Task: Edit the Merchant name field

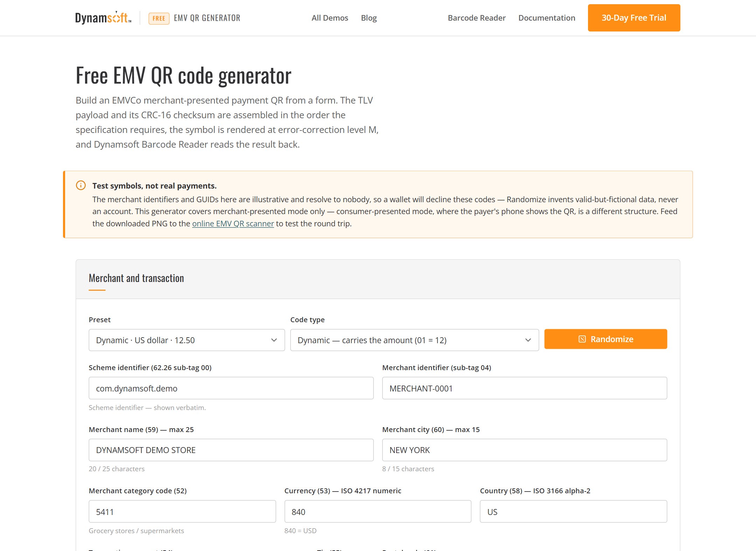Action: pyautogui.click(x=231, y=450)
